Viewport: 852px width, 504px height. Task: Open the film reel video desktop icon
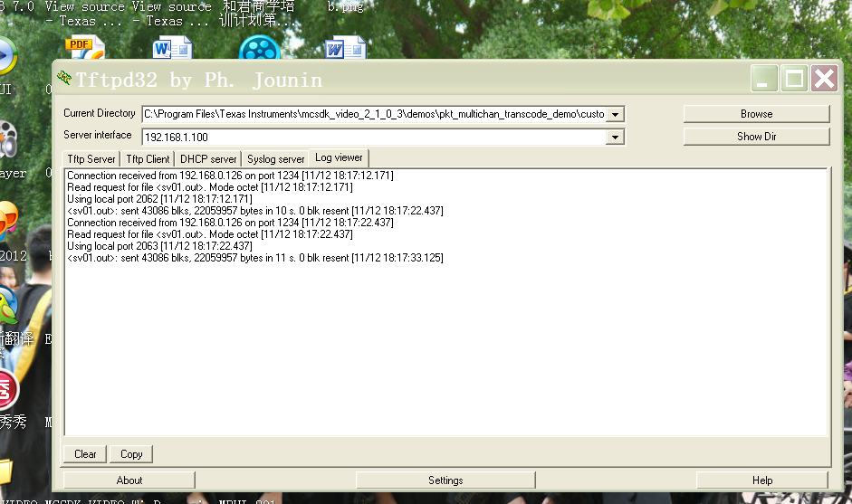[x=260, y=48]
